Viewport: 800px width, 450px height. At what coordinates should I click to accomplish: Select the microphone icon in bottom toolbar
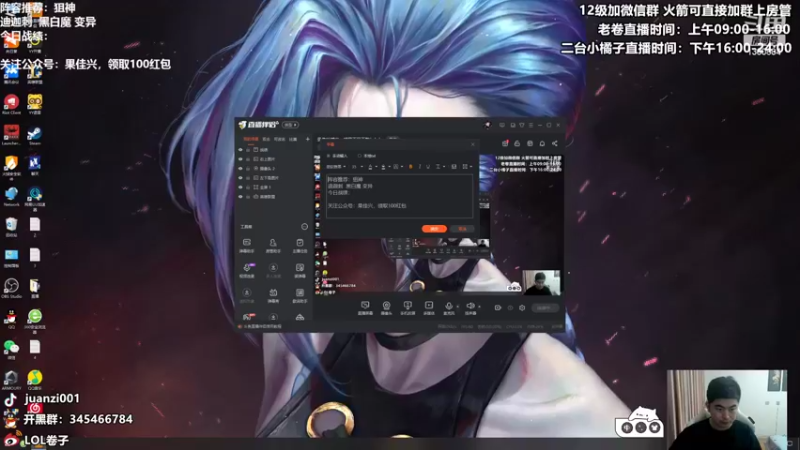449,306
